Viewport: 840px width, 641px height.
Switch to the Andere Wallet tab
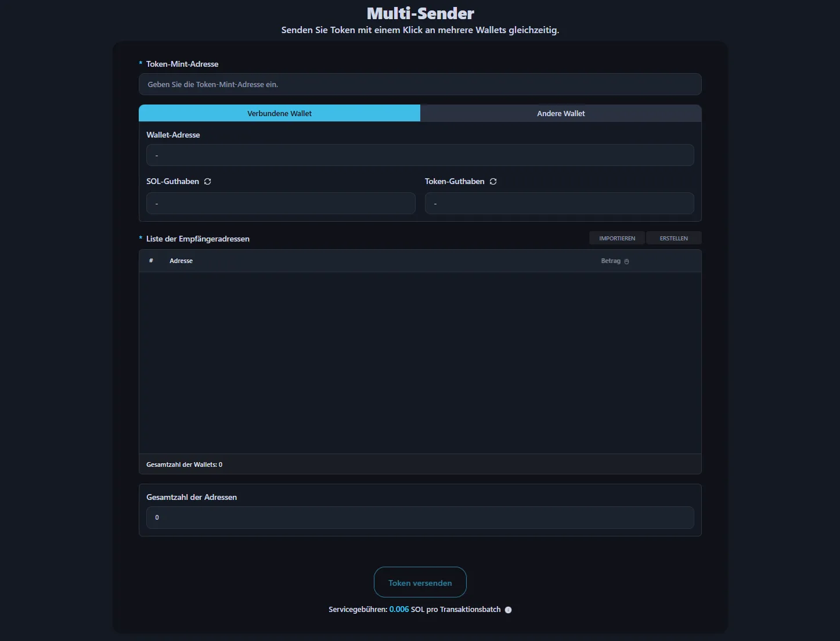point(561,113)
